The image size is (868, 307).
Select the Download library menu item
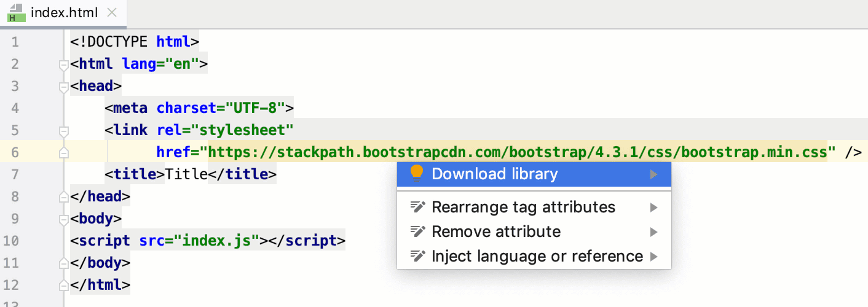pos(495,174)
